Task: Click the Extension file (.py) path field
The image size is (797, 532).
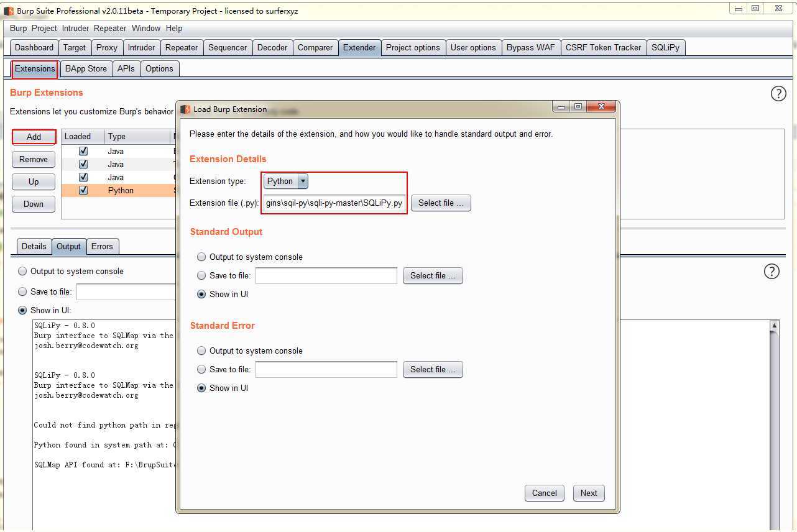Action: coord(334,203)
